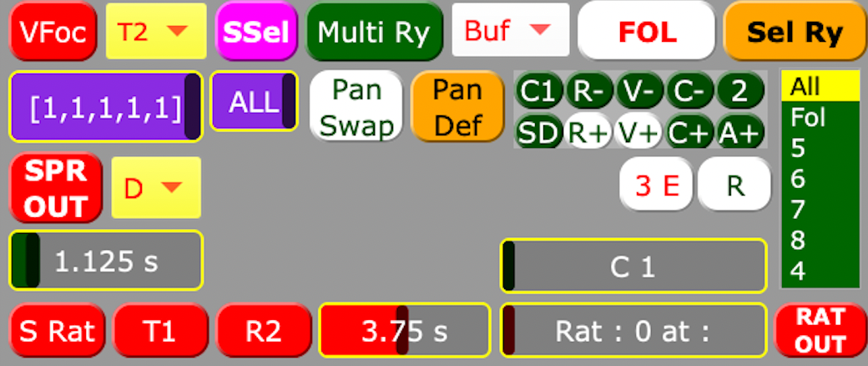Click the A+ round button
The width and height of the screenshot is (868, 366).
tap(740, 131)
